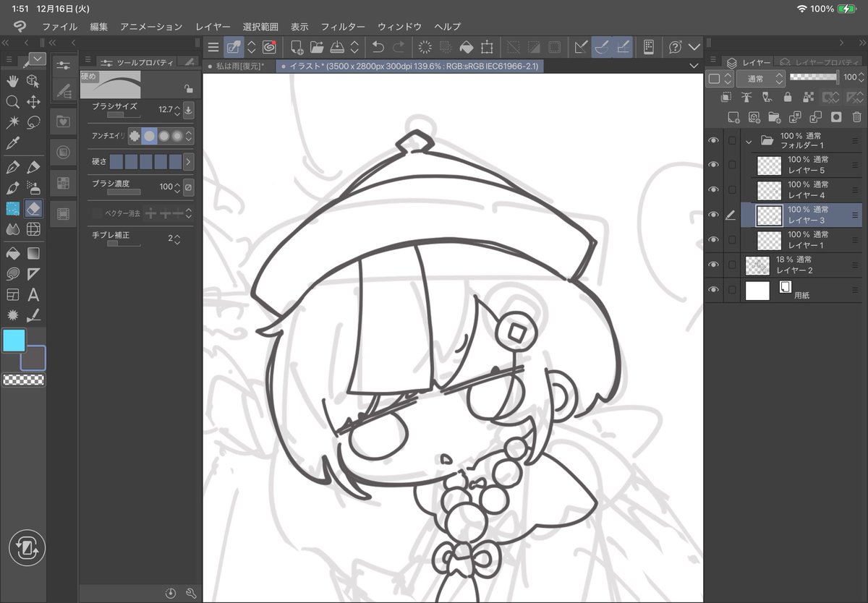The image size is (868, 603).
Task: Select the Move layer tool
Action: click(x=33, y=102)
